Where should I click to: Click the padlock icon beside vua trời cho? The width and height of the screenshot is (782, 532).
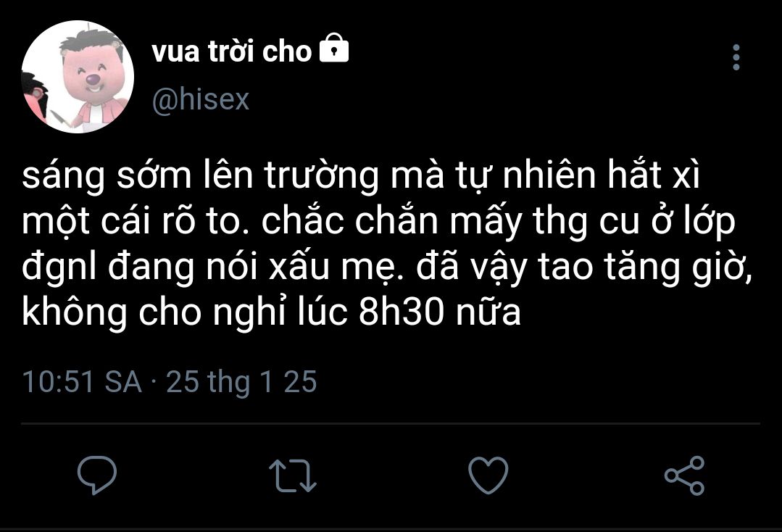(333, 47)
